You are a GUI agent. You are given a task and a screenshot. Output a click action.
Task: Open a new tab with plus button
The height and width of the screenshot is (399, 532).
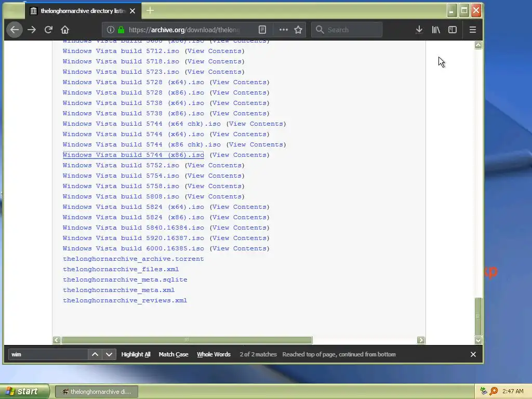tap(150, 10)
